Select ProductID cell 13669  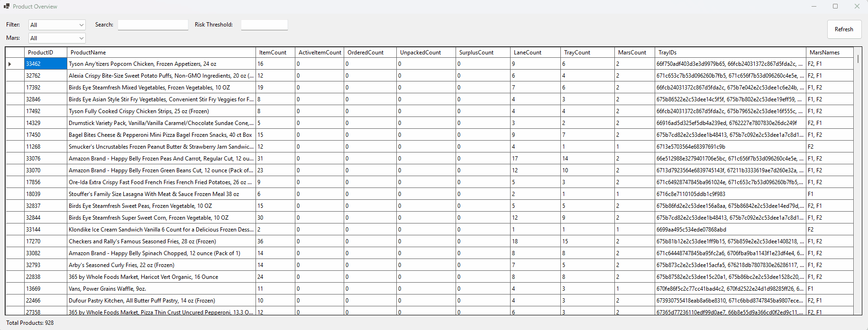pos(46,289)
